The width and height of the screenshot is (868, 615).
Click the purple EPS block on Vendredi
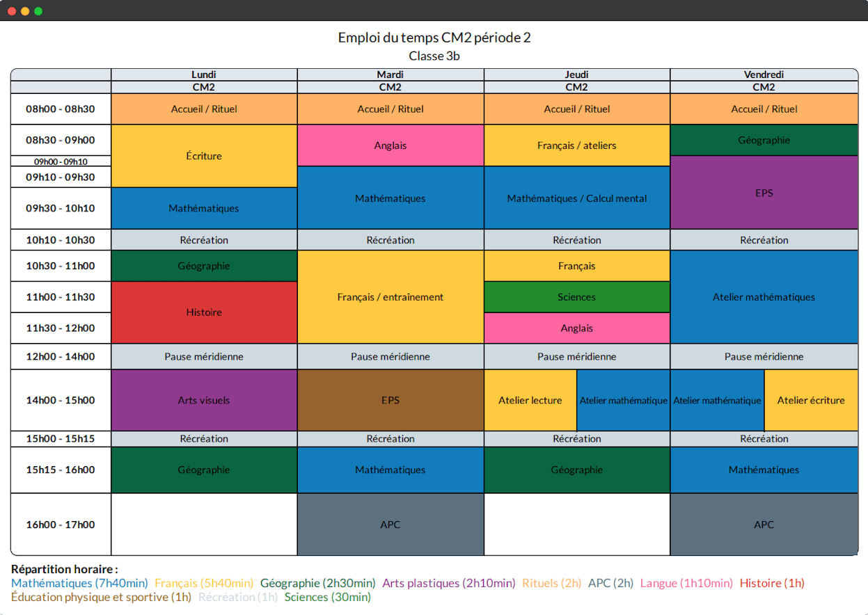click(x=764, y=193)
